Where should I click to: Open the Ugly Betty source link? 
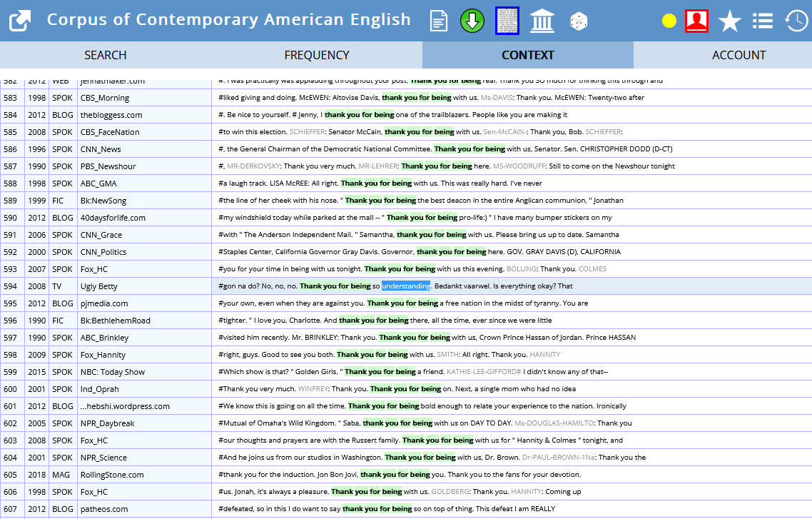click(99, 286)
